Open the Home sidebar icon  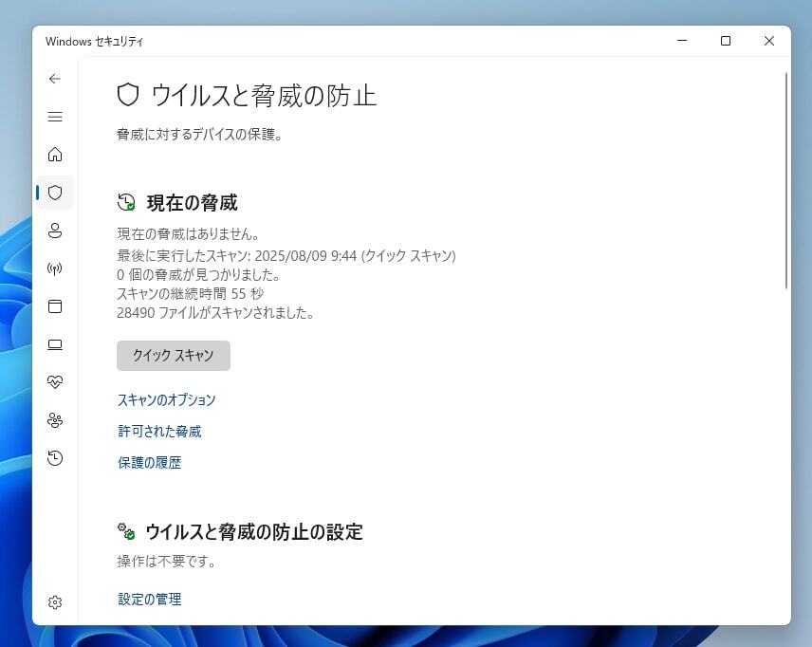click(x=55, y=155)
